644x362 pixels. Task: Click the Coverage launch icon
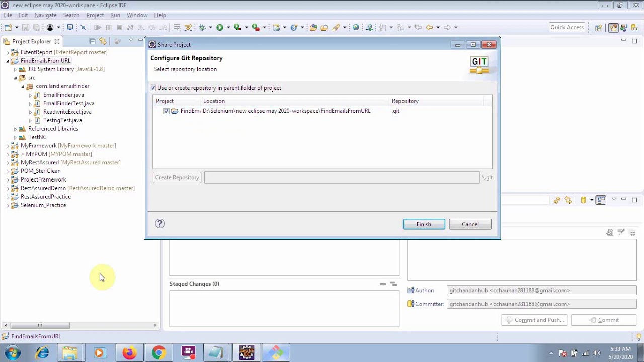pyautogui.click(x=237, y=28)
